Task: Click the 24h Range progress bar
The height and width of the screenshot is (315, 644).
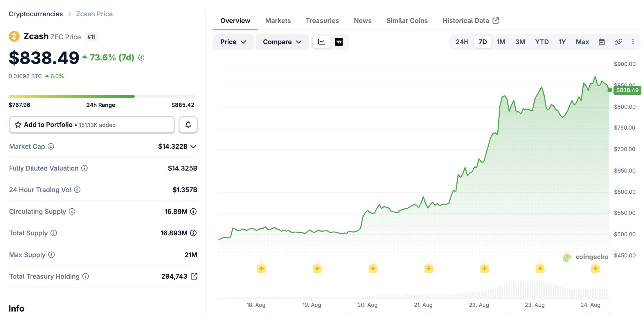Action: [102, 96]
